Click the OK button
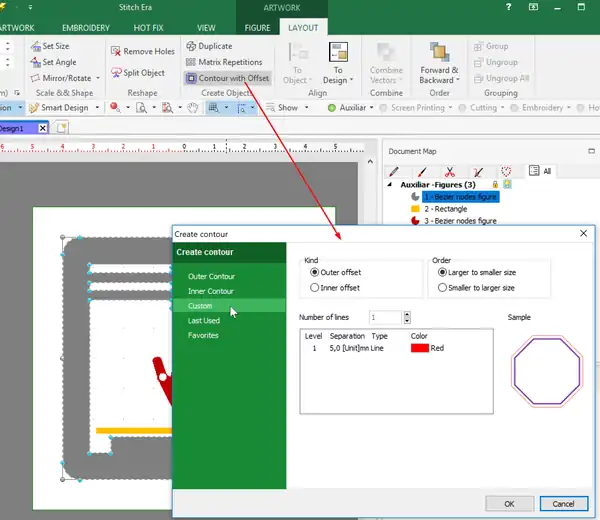Image resolution: width=600 pixels, height=520 pixels. pyautogui.click(x=509, y=503)
